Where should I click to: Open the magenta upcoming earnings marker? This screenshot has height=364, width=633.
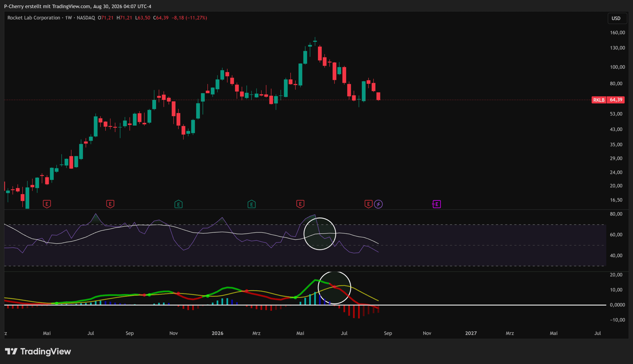pos(437,204)
